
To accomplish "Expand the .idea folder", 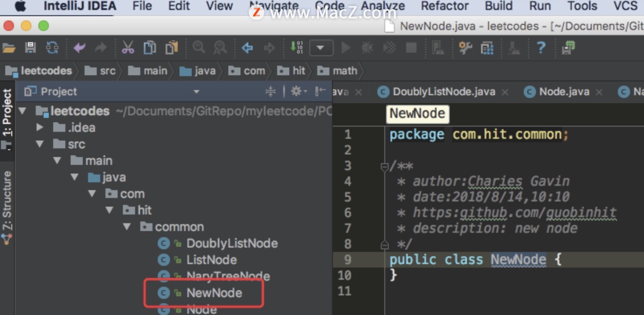I will coord(40,127).
